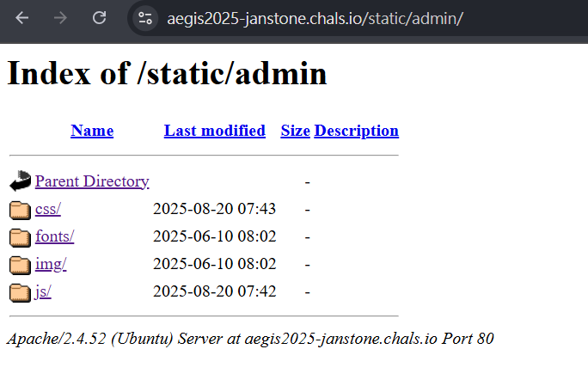Screen dimensions: 588x386
Task: Click the Index of /static/admin heading
Action: (x=167, y=72)
